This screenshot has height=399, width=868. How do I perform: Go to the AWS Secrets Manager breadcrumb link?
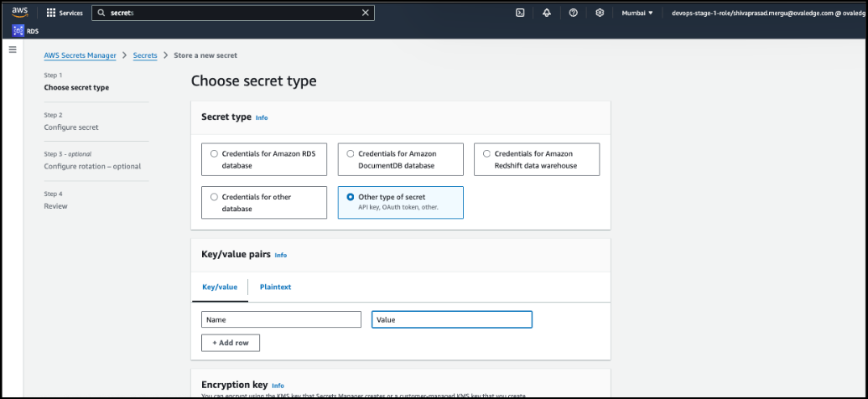[81, 55]
